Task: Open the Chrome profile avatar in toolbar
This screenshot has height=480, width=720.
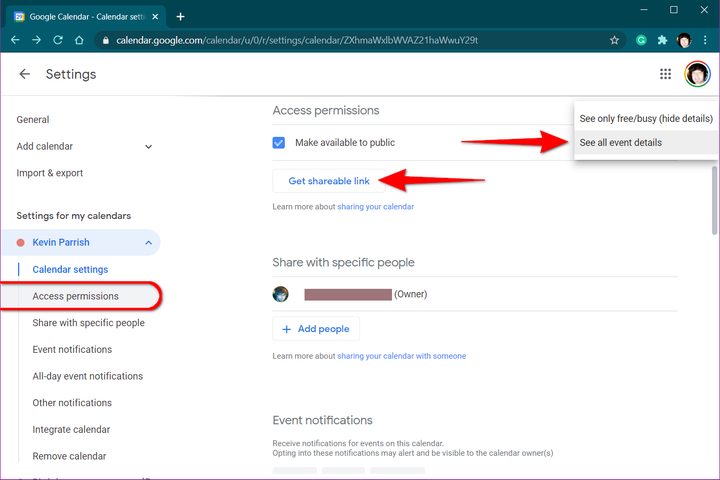Action: (684, 40)
